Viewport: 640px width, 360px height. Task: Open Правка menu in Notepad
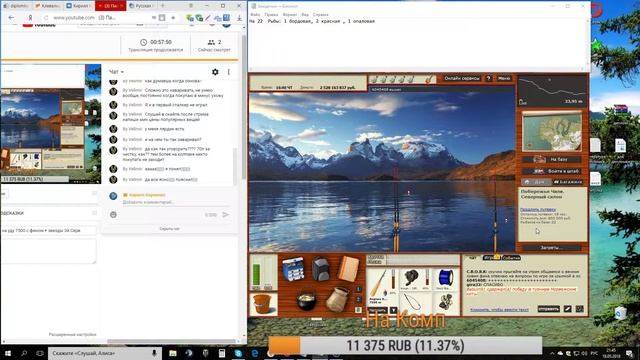271,15
